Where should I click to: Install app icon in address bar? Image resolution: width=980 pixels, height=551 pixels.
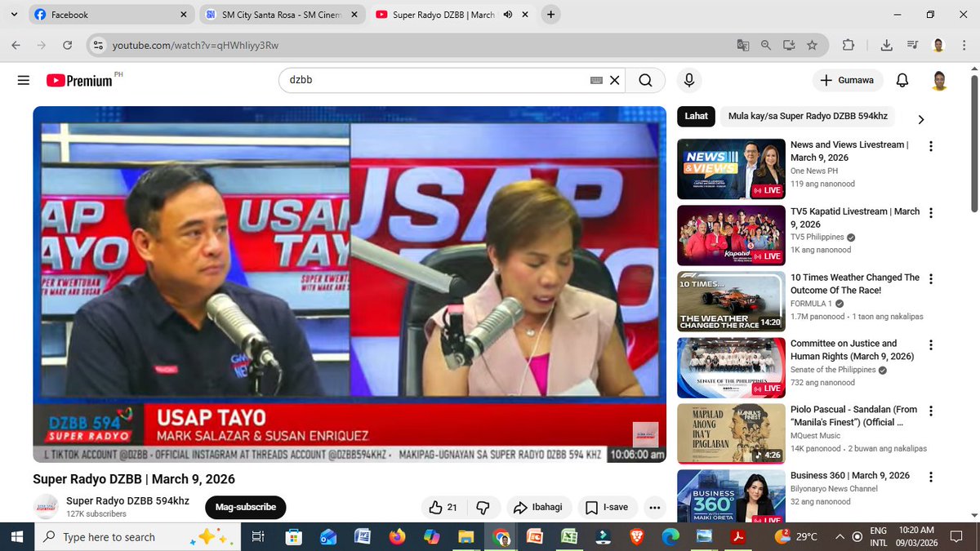789,45
